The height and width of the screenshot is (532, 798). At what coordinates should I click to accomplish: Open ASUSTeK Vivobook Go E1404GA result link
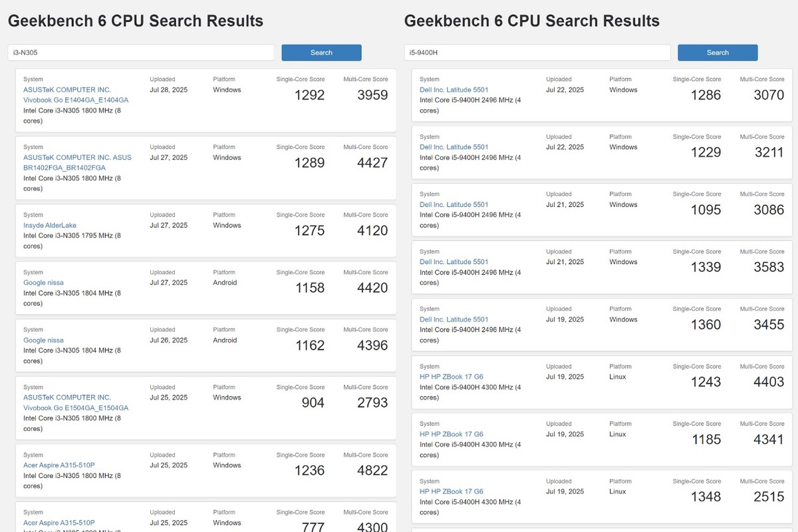[76, 95]
